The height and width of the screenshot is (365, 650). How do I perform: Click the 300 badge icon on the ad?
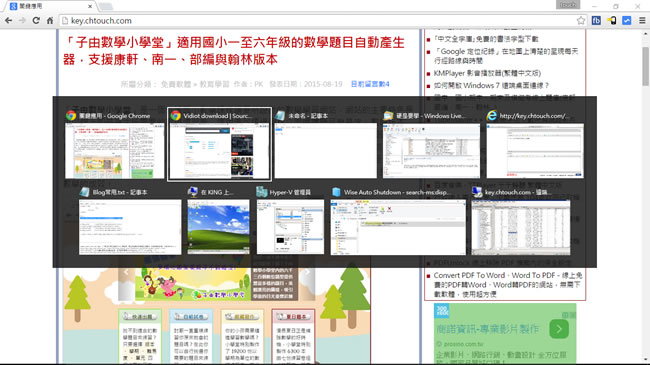pos(441,311)
